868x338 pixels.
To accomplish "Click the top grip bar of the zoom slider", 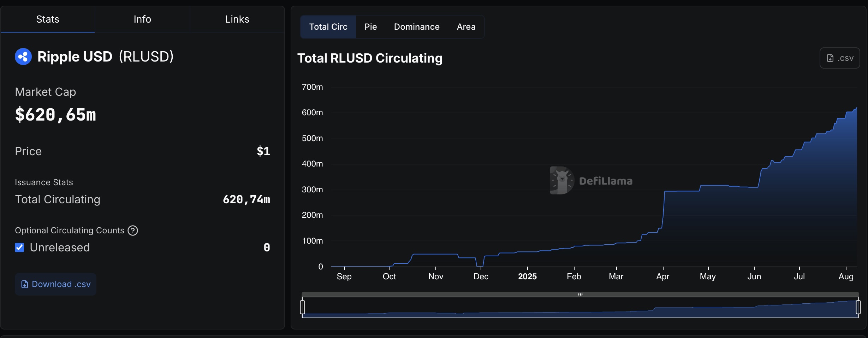I will 580,295.
